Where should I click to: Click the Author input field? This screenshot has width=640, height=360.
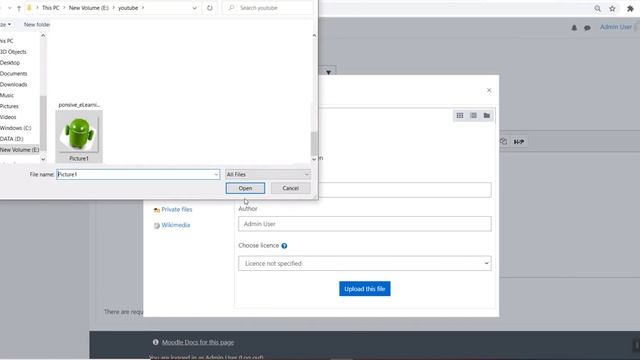pyautogui.click(x=364, y=224)
